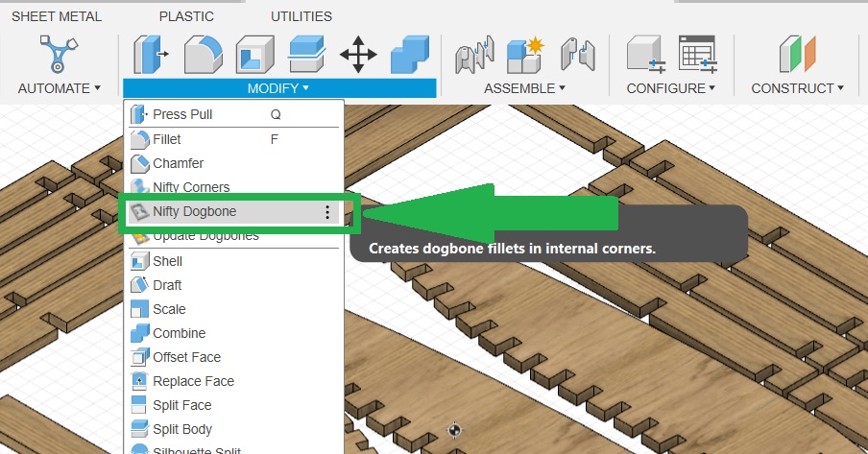Click the Shell toolbar icon
The width and height of the screenshot is (868, 454).
coord(255,54)
